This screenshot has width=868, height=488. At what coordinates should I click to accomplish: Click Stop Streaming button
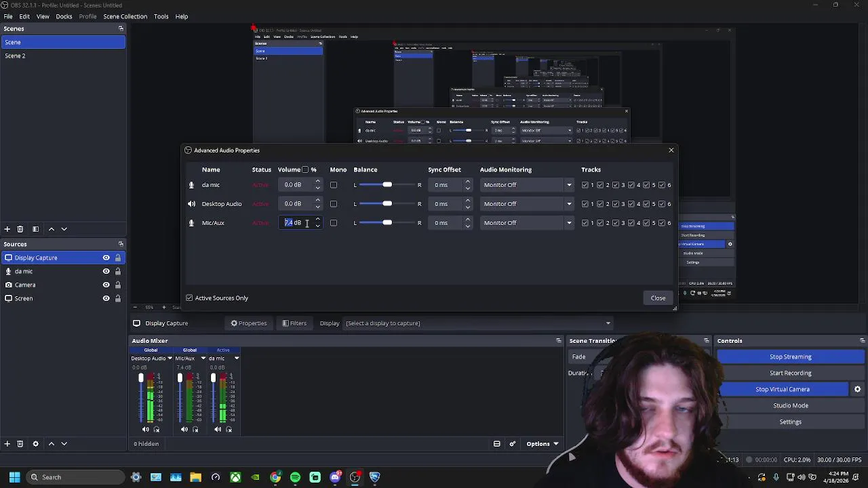791,357
